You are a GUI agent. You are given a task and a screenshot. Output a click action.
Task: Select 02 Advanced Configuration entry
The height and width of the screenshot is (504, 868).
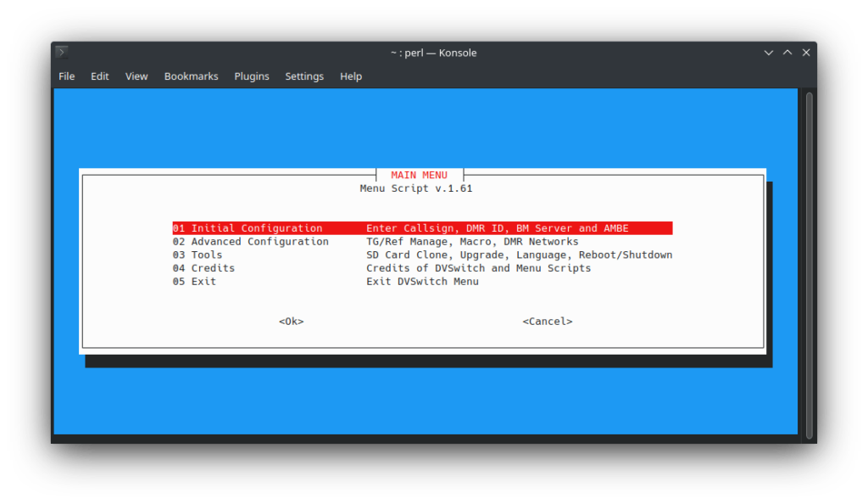click(x=422, y=242)
